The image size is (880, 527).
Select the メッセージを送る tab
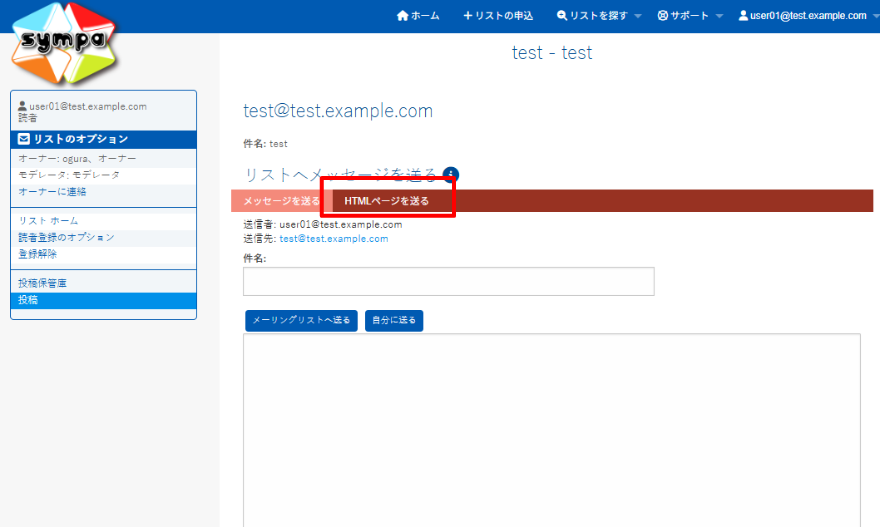(x=281, y=201)
